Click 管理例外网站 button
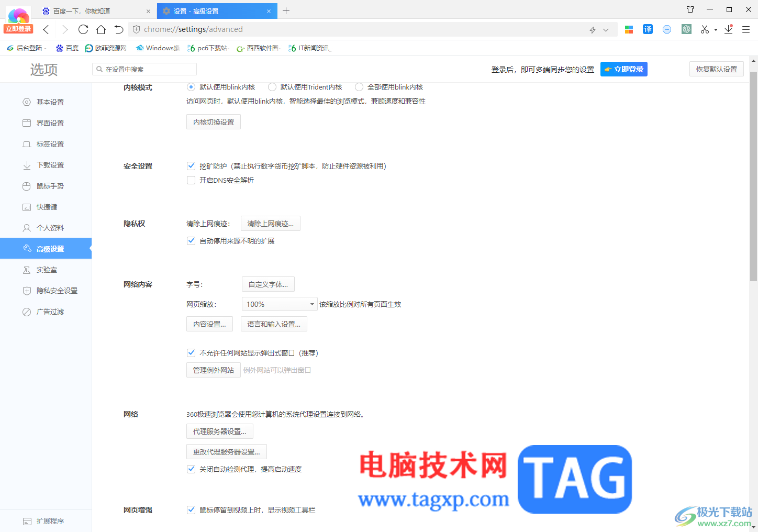758x532 pixels. 214,370
